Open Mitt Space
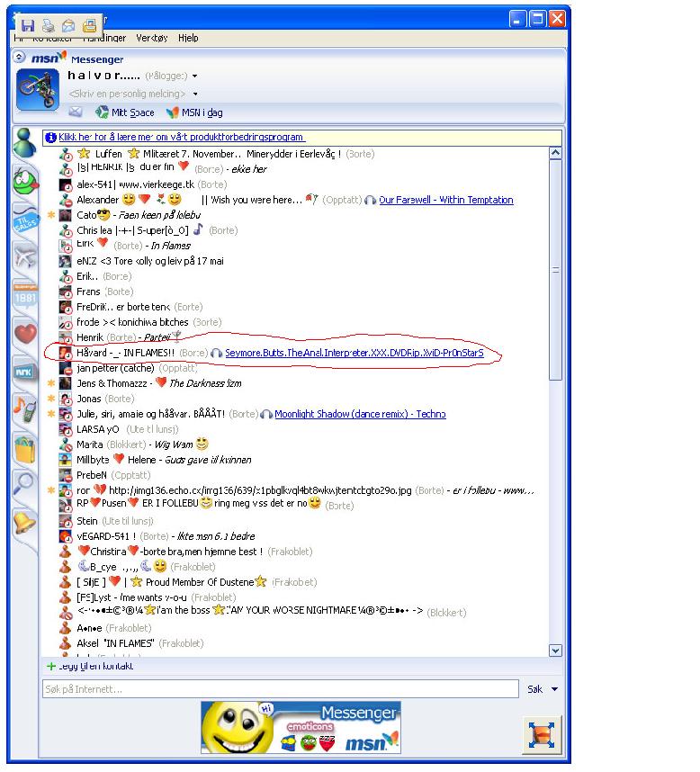This screenshot has width=700, height=772. click(x=125, y=112)
